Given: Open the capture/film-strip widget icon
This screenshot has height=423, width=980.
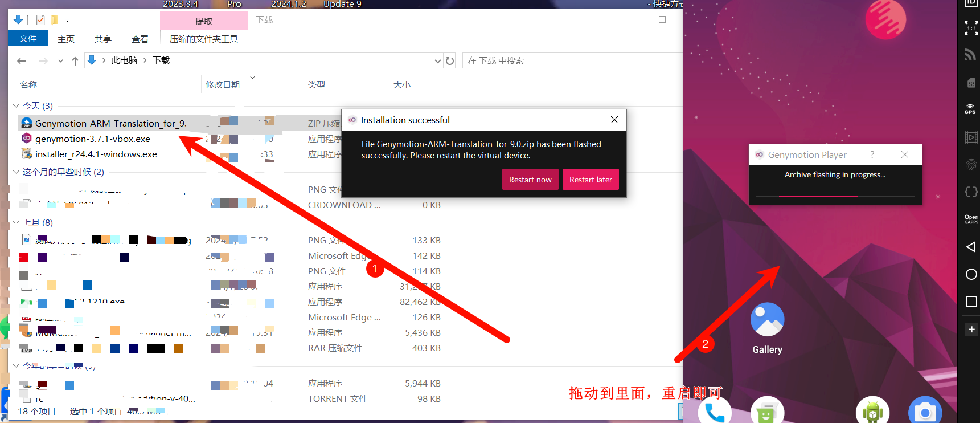Looking at the screenshot, I should [971, 137].
